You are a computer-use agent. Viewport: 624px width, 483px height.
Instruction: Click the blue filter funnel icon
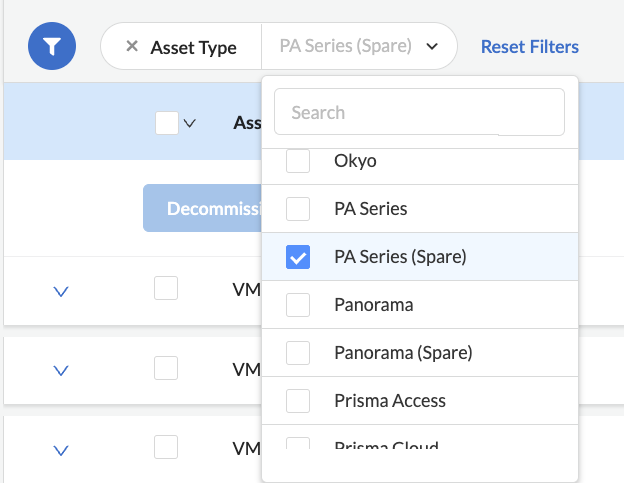(53, 46)
